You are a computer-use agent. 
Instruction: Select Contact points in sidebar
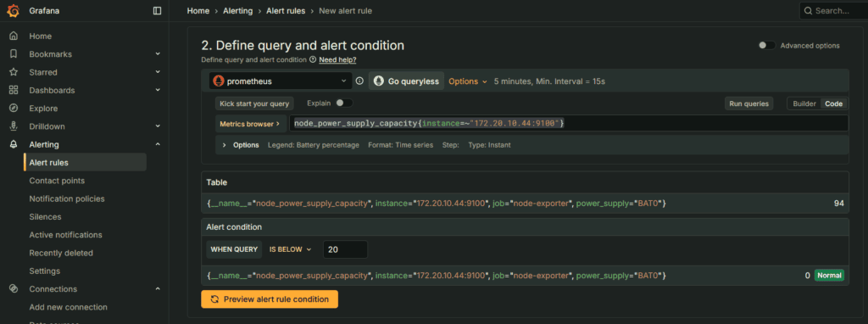tap(57, 181)
